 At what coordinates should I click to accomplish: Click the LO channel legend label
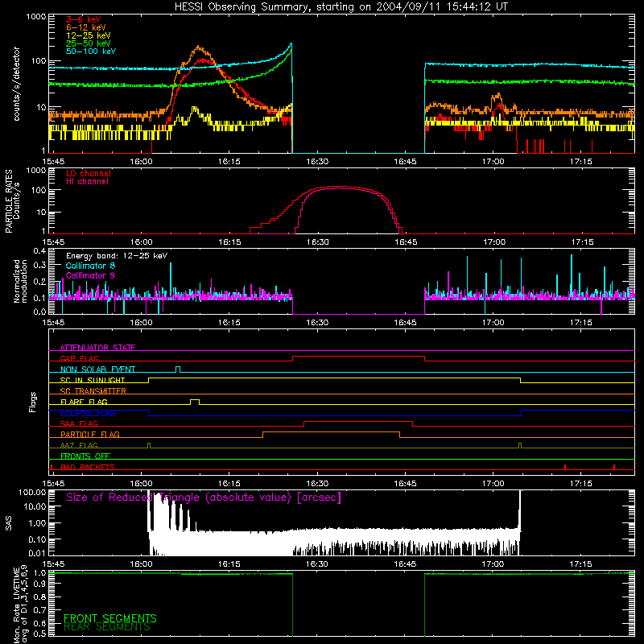[89, 173]
